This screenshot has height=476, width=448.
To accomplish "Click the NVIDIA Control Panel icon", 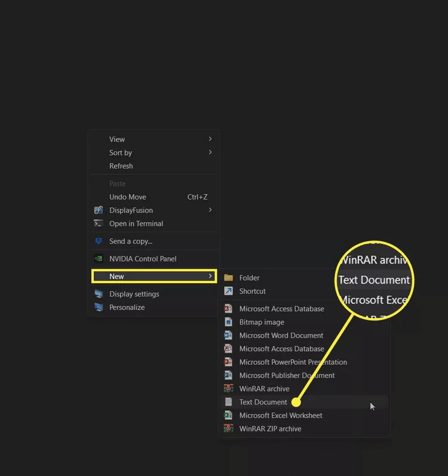I will click(99, 259).
